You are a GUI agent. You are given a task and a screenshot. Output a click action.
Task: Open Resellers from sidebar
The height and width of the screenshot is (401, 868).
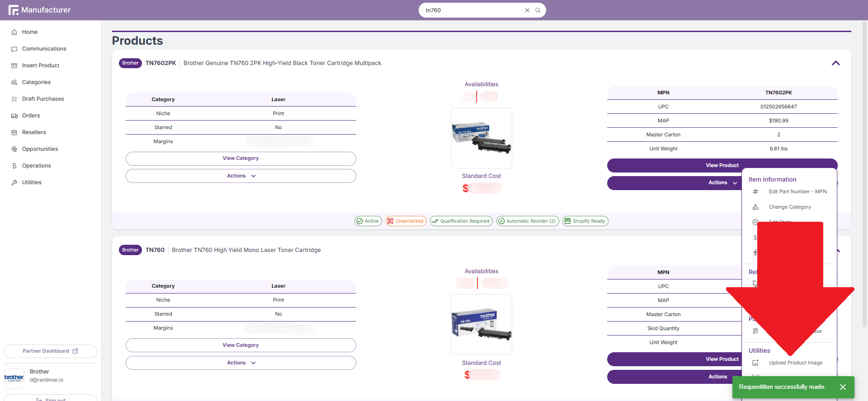pos(34,132)
